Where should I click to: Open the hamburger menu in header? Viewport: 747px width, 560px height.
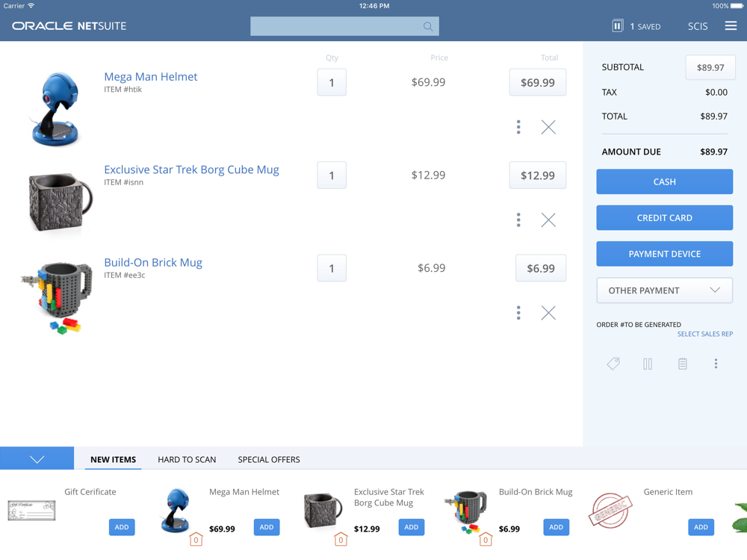(731, 25)
